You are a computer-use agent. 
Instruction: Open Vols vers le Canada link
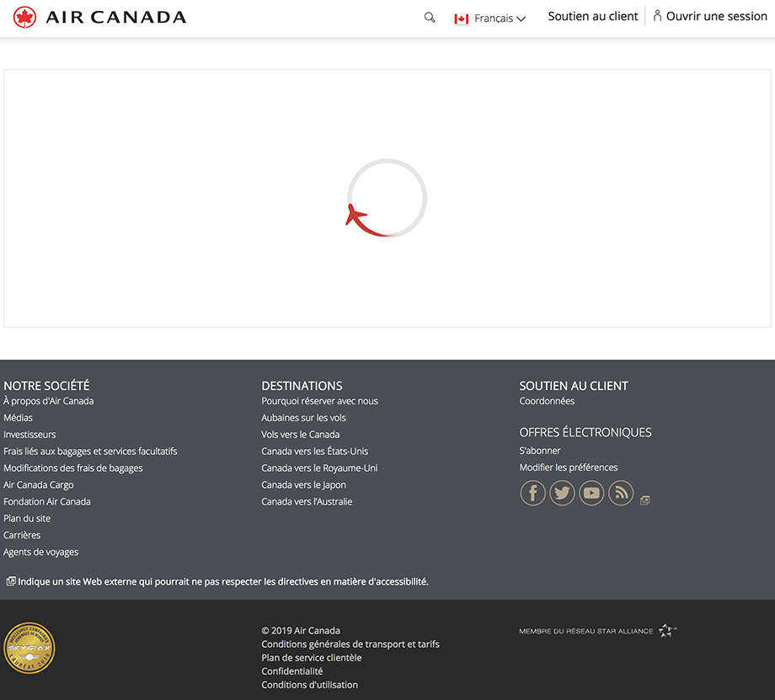301,435
